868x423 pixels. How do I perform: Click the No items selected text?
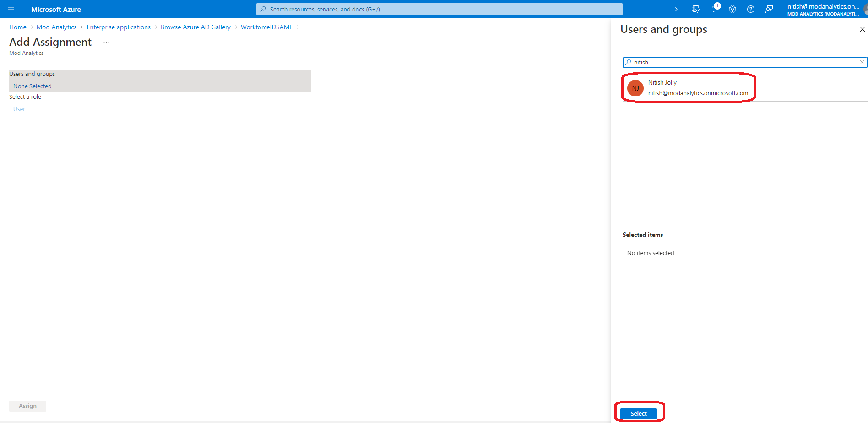(x=651, y=253)
